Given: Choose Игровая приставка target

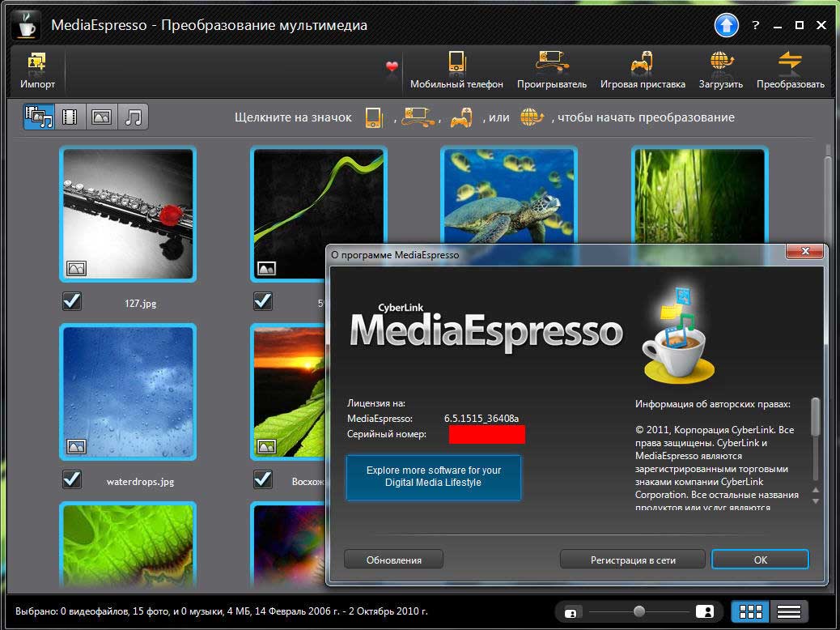Looking at the screenshot, I should pyautogui.click(x=643, y=70).
